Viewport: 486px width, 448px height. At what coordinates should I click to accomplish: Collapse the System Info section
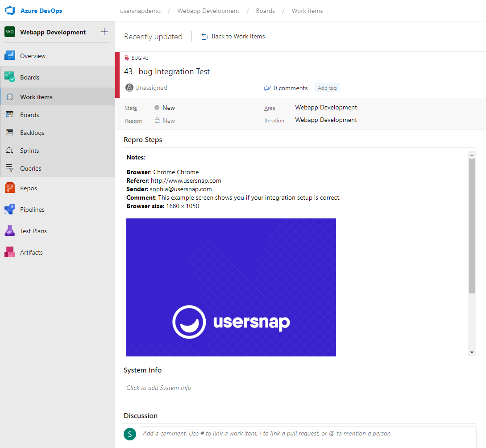pos(142,370)
